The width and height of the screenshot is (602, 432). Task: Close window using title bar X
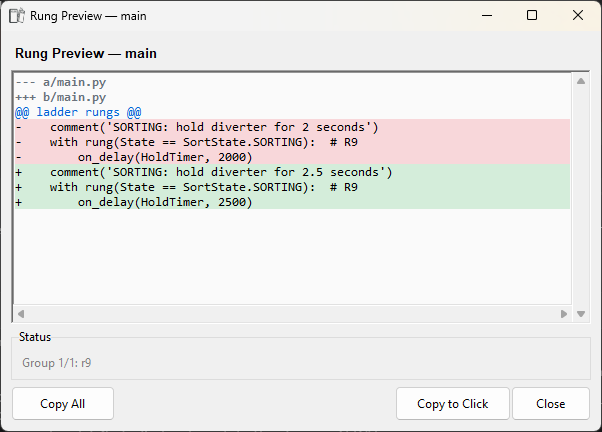(578, 15)
